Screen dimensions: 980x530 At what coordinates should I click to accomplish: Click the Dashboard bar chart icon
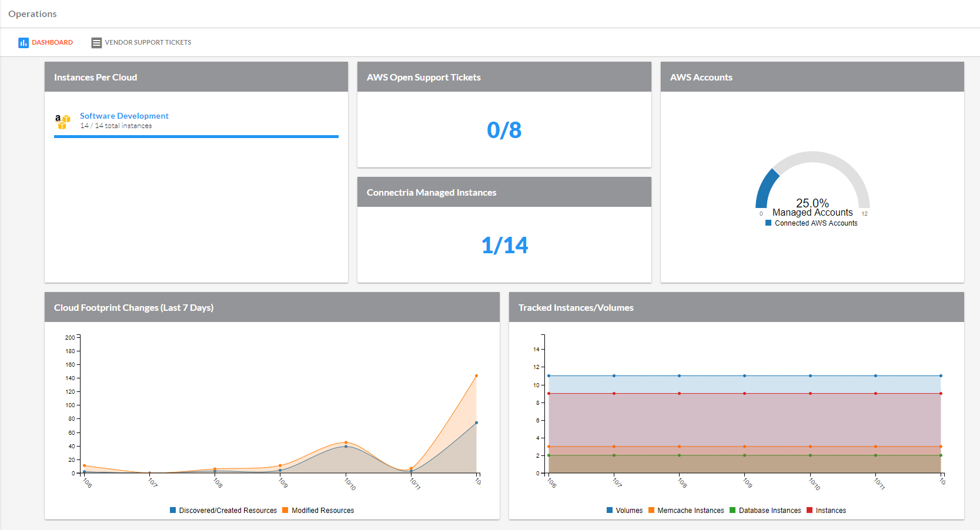coord(24,43)
